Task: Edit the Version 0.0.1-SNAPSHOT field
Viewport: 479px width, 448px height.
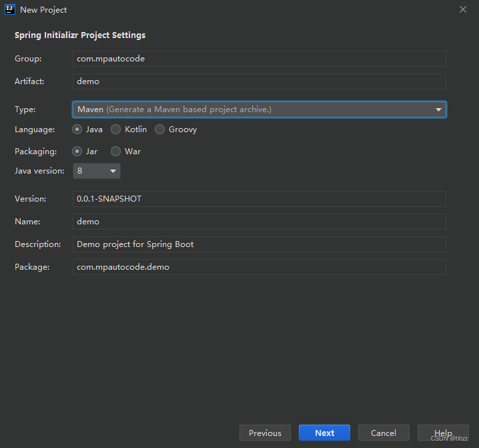Action: coord(260,199)
